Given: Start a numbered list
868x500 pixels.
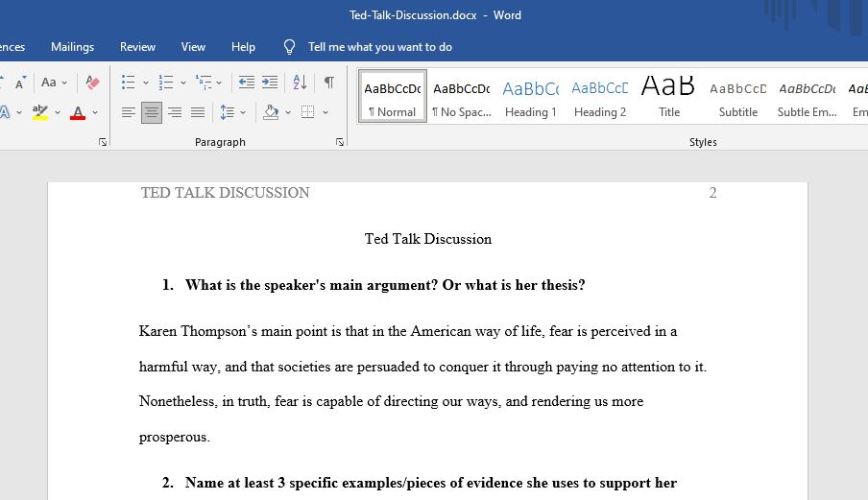Looking at the screenshot, I should (165, 83).
